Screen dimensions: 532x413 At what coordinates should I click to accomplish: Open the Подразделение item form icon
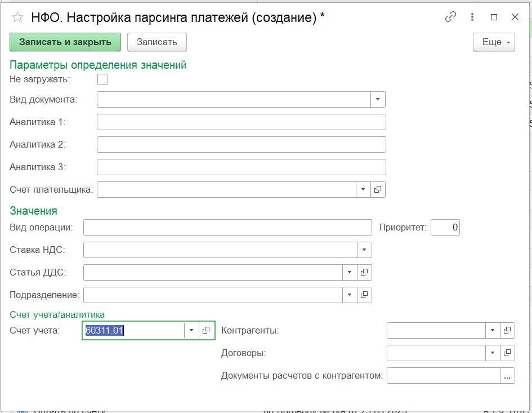pos(364,294)
